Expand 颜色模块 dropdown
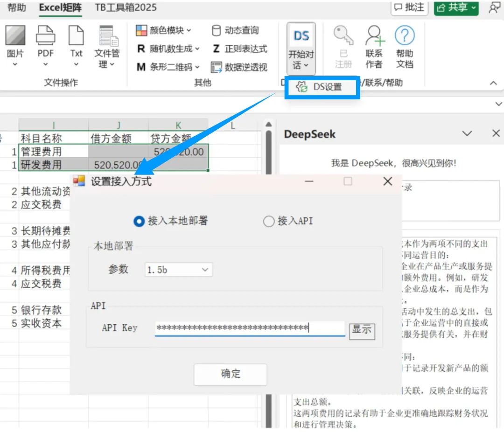Viewport: 504px width, 432px height. 164,30
